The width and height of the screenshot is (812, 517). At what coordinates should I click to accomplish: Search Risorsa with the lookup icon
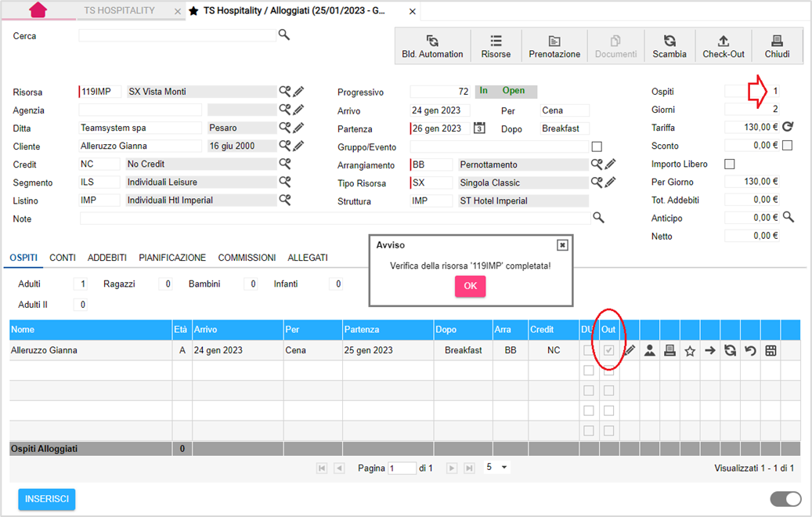pos(285,91)
